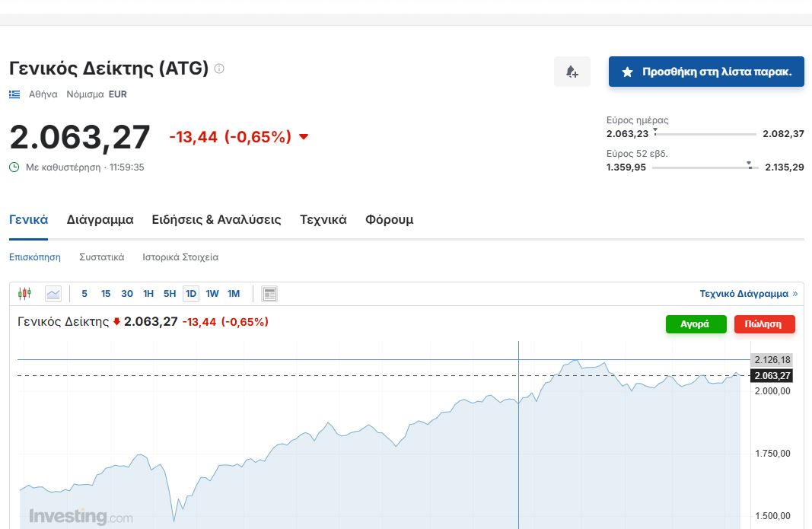Screen dimensions: 812x529
Task: Switch to candlestick chart type
Action: [25, 294]
